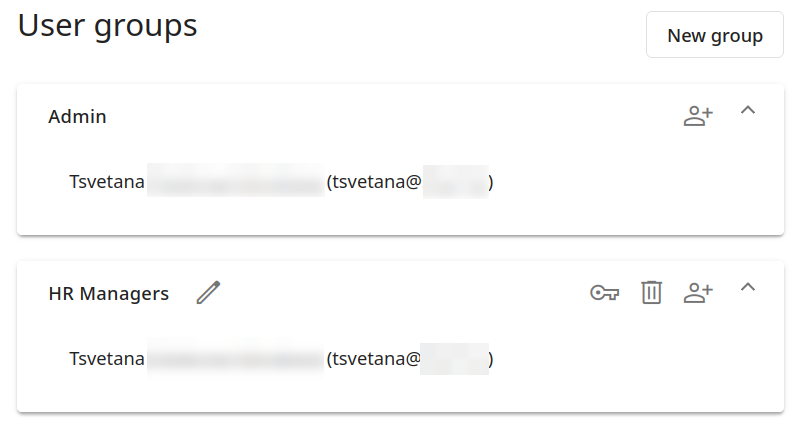Screen dimensions: 798x424
Task: Click the closing parenthesis after HR Managers email
Action: [491, 359]
